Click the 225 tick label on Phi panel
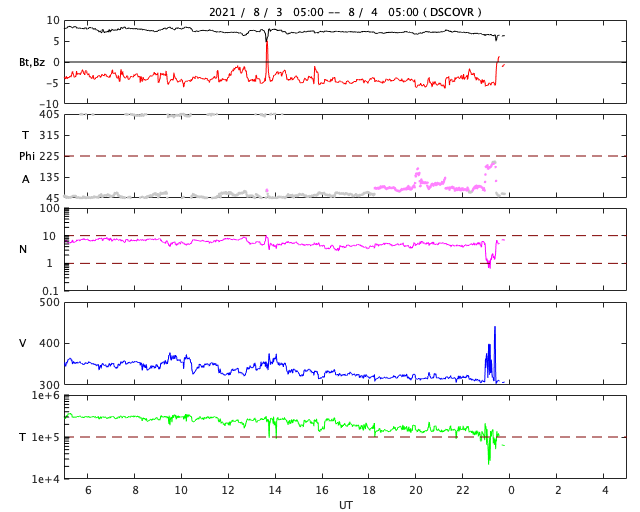 [49, 156]
